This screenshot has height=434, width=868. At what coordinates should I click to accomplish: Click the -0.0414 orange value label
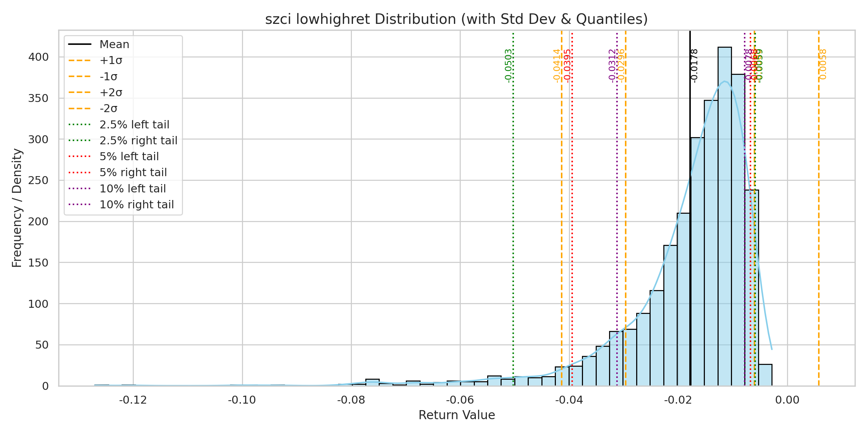tap(557, 65)
